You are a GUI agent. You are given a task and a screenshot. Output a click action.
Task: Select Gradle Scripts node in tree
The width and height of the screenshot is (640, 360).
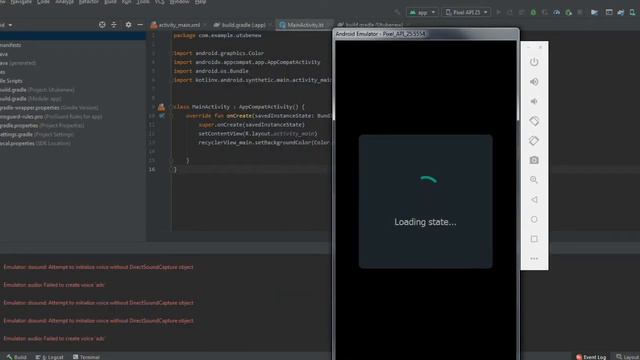pos(11,81)
